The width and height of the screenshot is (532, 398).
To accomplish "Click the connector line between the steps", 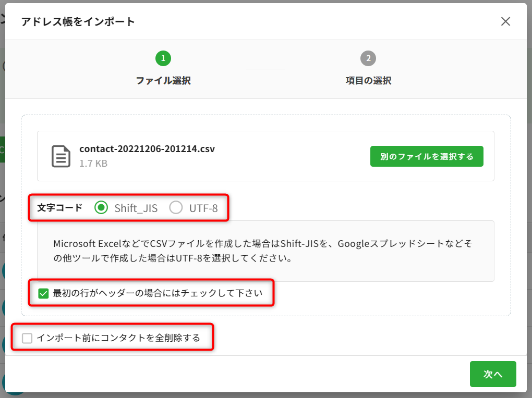I will (x=265, y=69).
